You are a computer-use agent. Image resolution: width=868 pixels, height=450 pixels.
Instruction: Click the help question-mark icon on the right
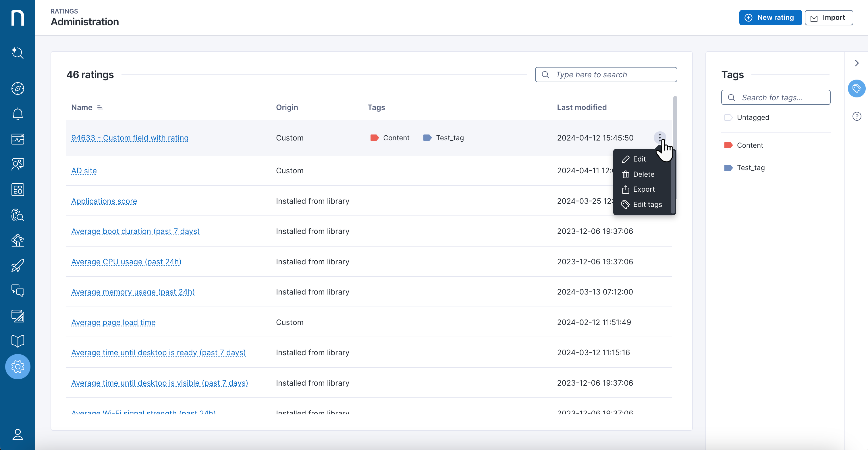point(857,116)
